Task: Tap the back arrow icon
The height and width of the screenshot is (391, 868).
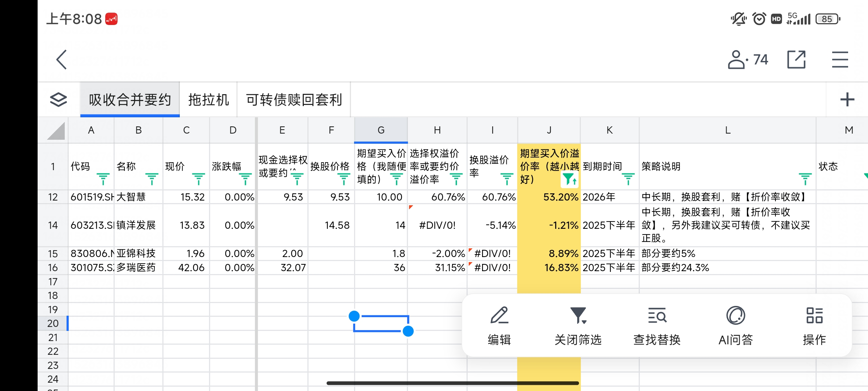Action: click(62, 60)
